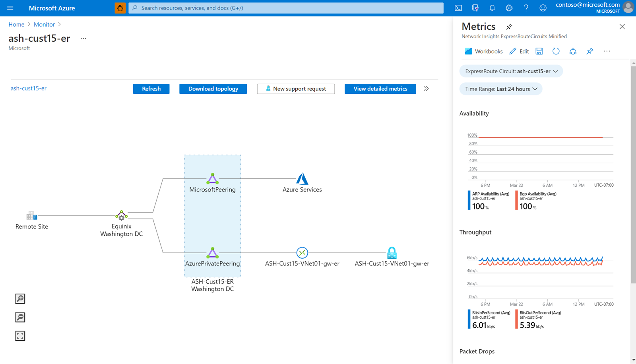Screen dimensions: 636x364
Task: Select the ASH-Cust15-VNet01-gw-er connection circle icon
Action: click(302, 253)
